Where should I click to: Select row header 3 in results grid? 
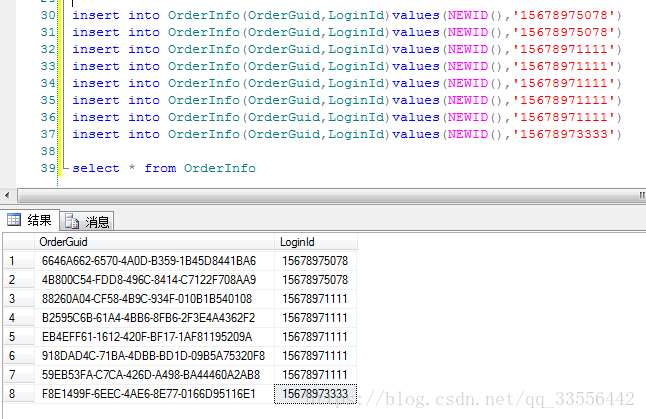pyautogui.click(x=19, y=299)
